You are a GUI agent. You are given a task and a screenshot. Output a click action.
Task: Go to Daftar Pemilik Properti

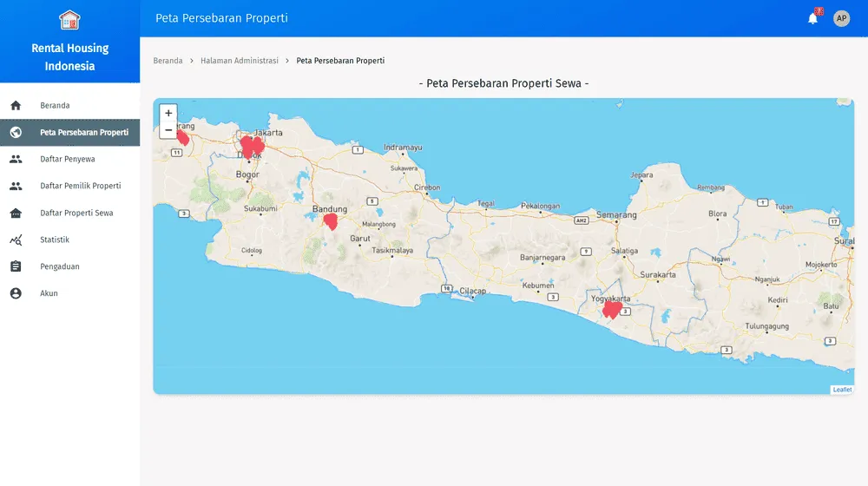tap(69, 186)
